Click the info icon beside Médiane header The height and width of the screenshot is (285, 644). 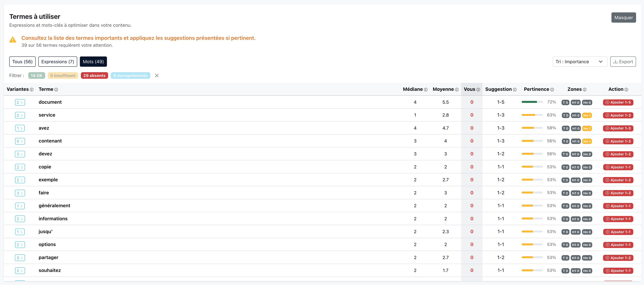point(425,90)
